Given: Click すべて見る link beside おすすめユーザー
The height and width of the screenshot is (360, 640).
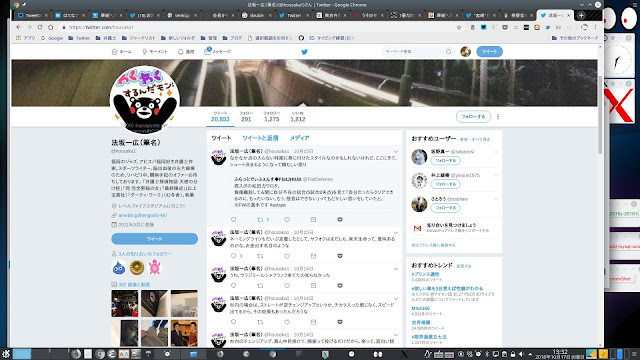Looking at the screenshot, I should point(480,140).
